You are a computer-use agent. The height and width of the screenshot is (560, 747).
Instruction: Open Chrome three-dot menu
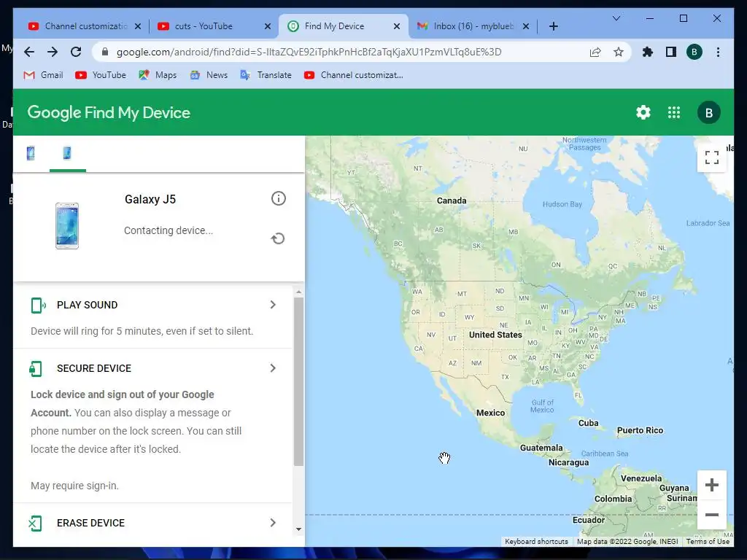(718, 52)
